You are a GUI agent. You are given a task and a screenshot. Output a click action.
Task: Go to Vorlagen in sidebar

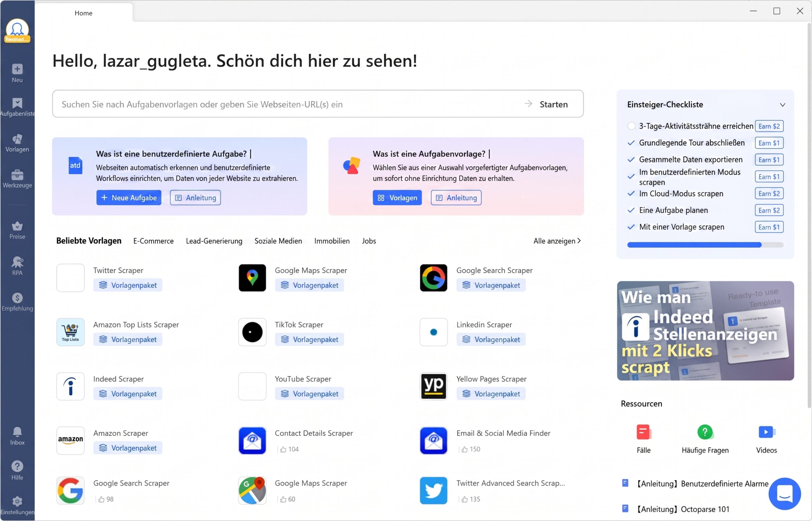[17, 143]
